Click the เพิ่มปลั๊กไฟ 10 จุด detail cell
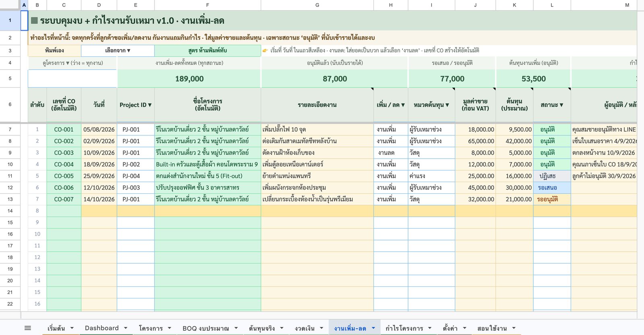The image size is (644, 335). pyautogui.click(x=317, y=129)
